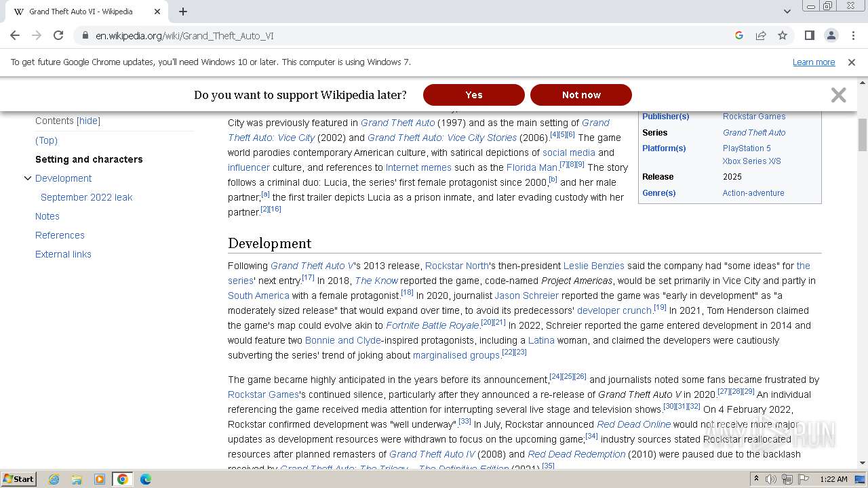Open Platform(s) infobox label link
Image resolution: width=868 pixels, height=488 pixels.
664,148
